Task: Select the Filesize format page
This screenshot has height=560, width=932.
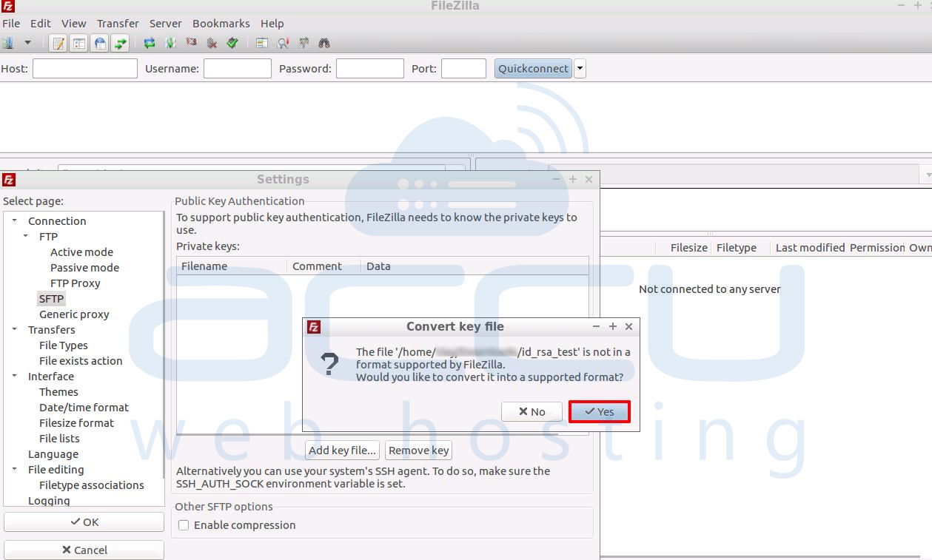Action: tap(76, 423)
